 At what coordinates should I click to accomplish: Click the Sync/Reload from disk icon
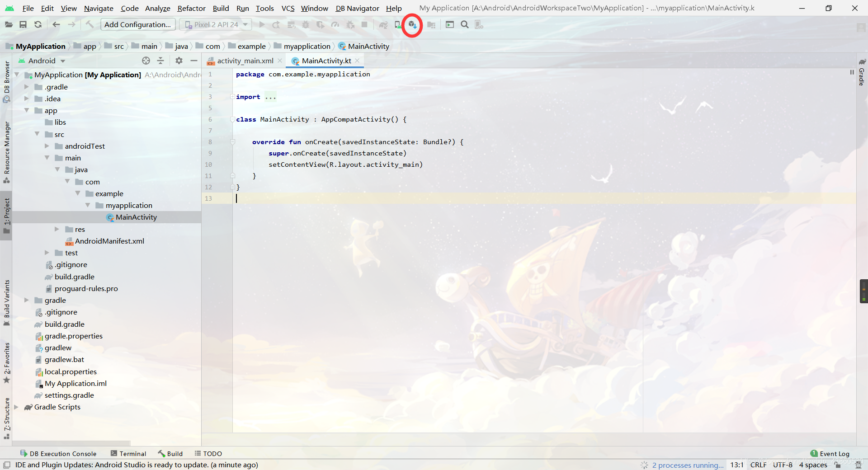tap(38, 24)
